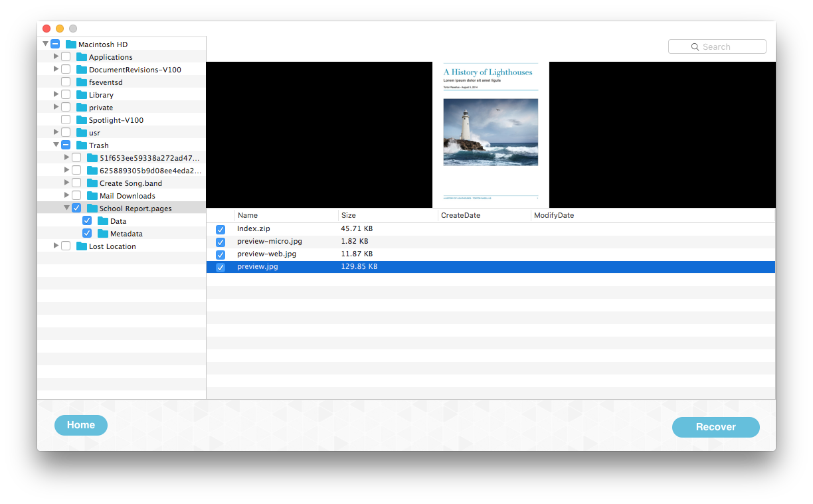The height and width of the screenshot is (504, 813).
Task: Select the Spotlight-V100 tree label
Action: (x=116, y=120)
